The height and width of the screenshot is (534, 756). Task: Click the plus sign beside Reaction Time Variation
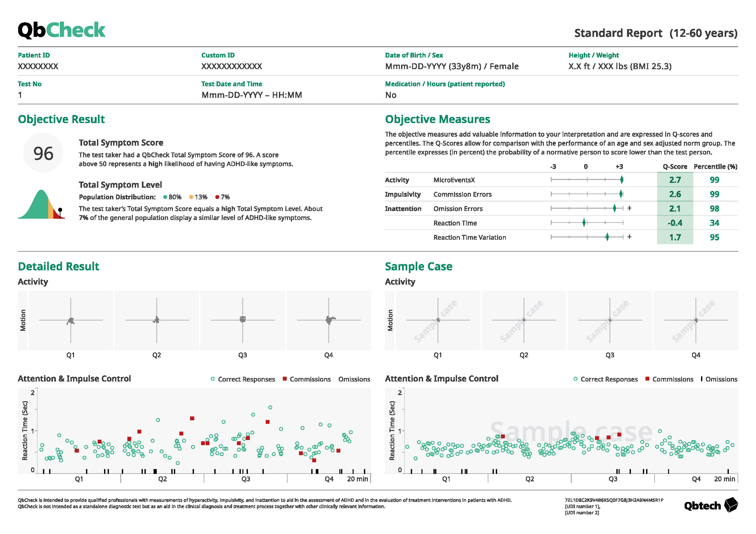tap(629, 236)
